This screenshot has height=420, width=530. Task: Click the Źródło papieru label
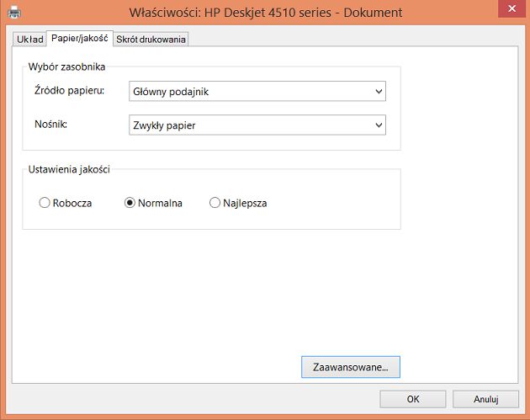click(x=69, y=91)
